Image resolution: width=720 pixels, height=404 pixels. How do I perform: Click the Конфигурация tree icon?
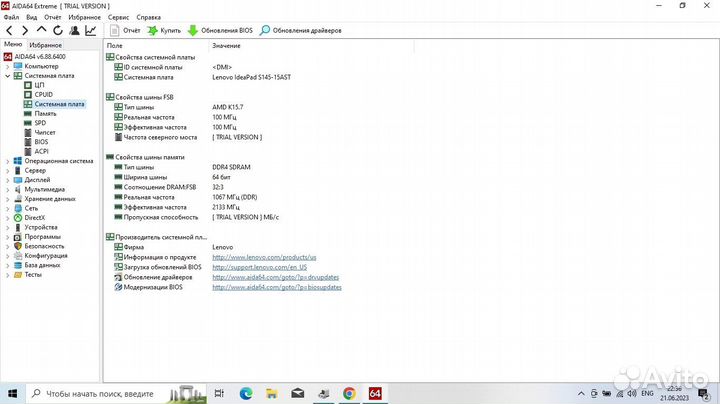tap(18, 256)
